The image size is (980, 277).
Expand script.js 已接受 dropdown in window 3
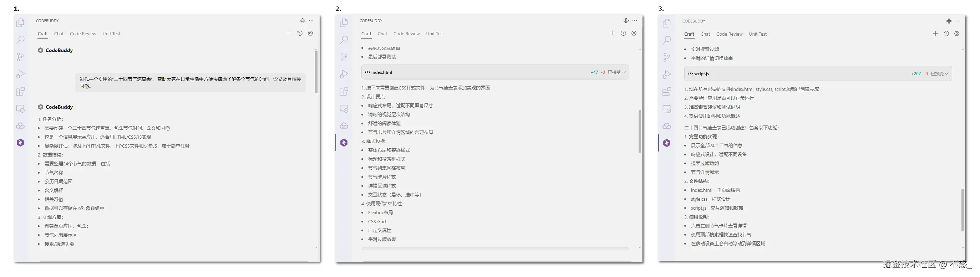click(940, 74)
